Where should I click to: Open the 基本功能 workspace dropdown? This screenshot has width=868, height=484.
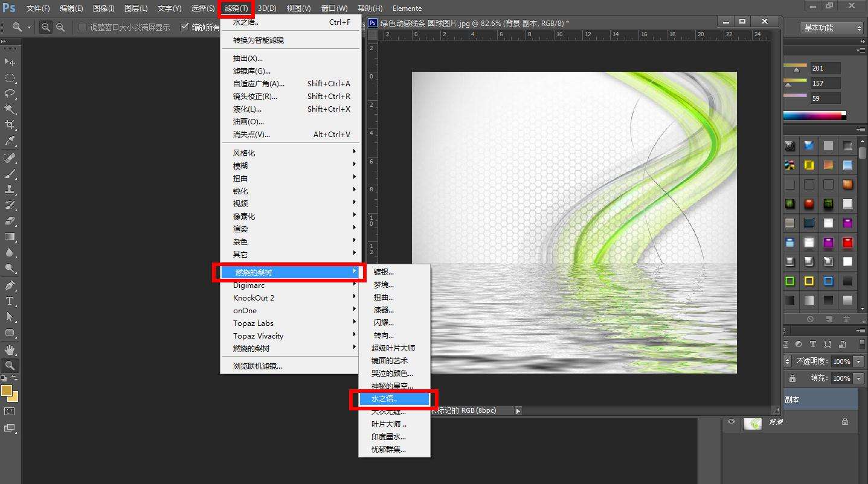click(x=832, y=28)
